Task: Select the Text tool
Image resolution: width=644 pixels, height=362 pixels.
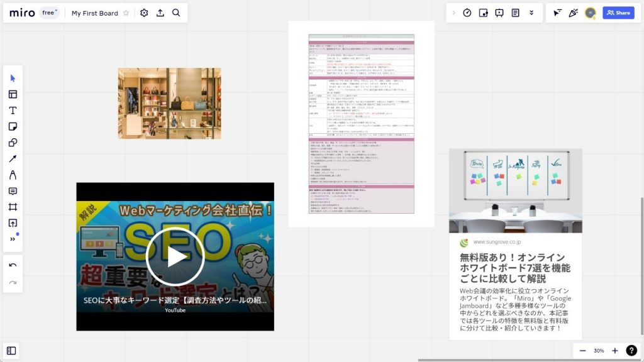Action: point(13,111)
